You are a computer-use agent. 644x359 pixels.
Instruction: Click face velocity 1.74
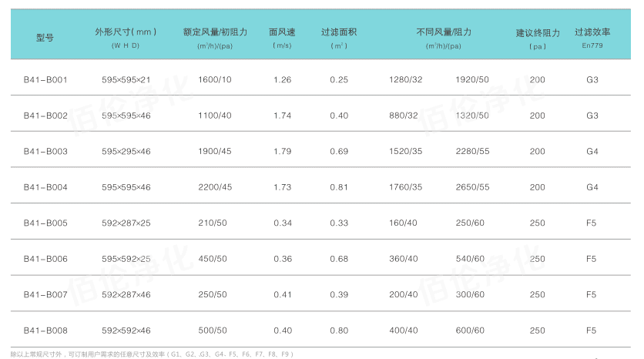[282, 116]
